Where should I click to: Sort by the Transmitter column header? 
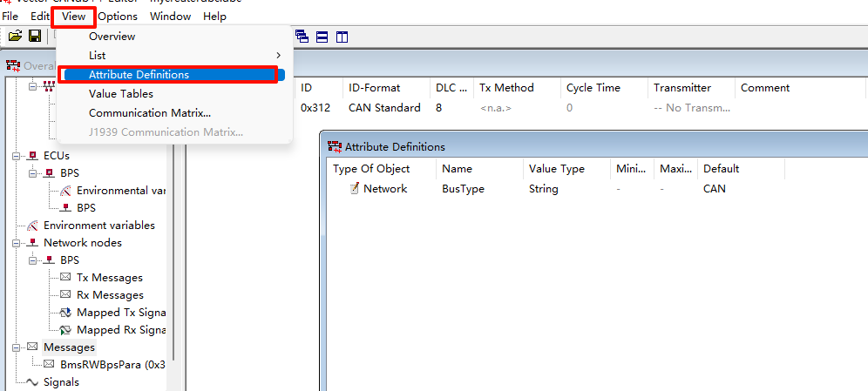(691, 88)
